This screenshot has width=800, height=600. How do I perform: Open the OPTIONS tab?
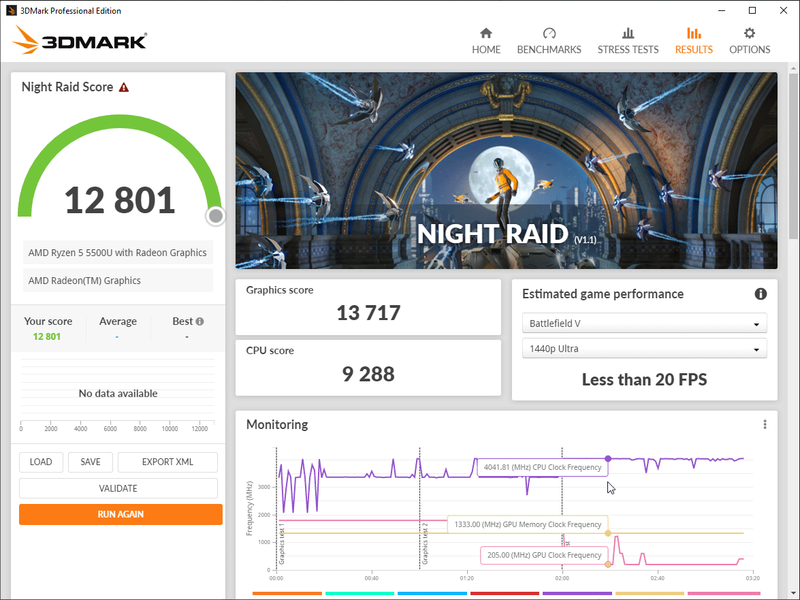point(749,41)
